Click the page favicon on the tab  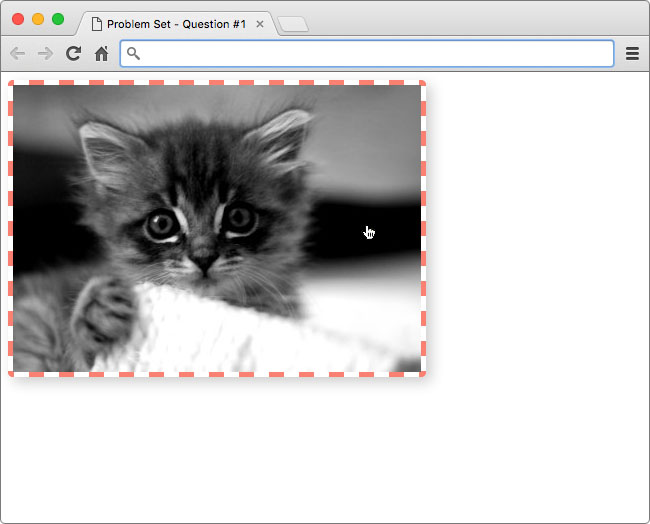click(x=97, y=23)
